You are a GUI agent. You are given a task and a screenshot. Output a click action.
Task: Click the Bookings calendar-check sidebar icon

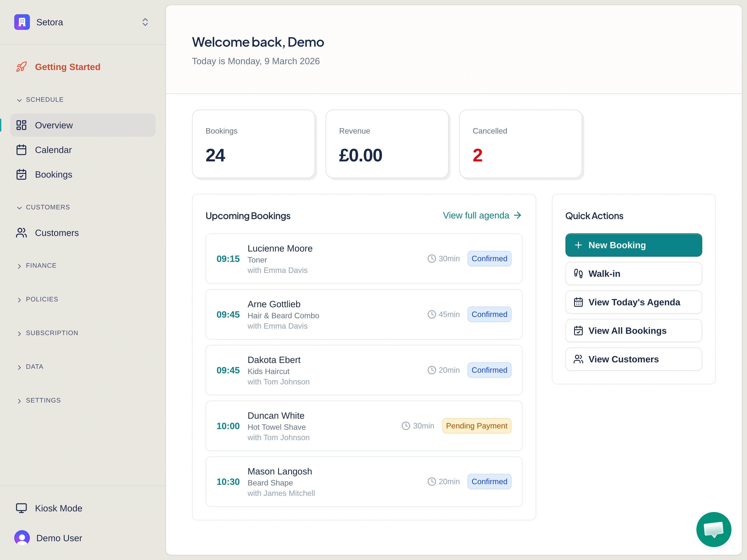(x=21, y=175)
